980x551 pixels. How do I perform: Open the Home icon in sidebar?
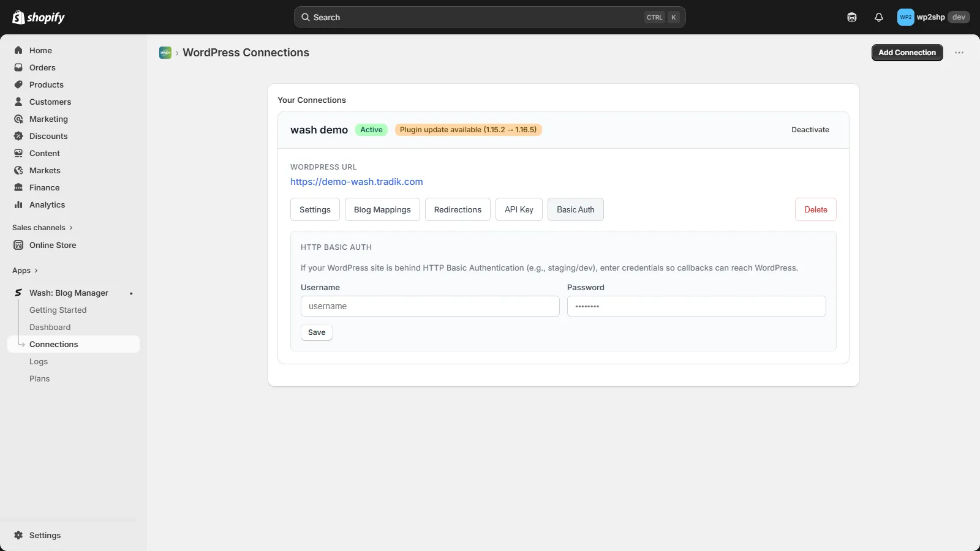(18, 50)
